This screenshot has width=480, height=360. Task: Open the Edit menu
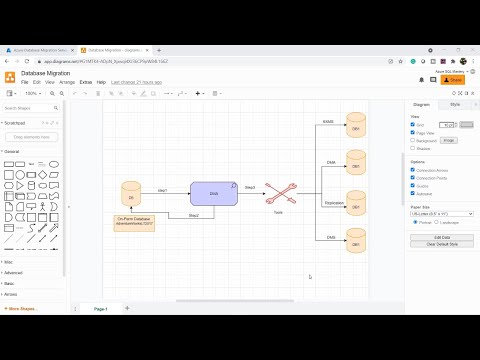37,82
